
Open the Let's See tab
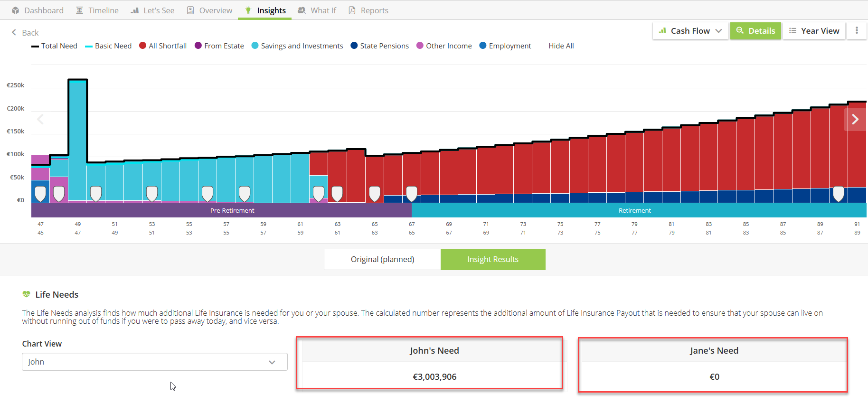pos(152,10)
